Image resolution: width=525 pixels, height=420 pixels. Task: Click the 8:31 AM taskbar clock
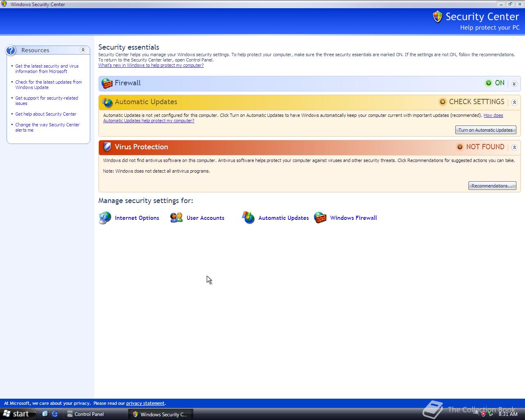[508, 414]
